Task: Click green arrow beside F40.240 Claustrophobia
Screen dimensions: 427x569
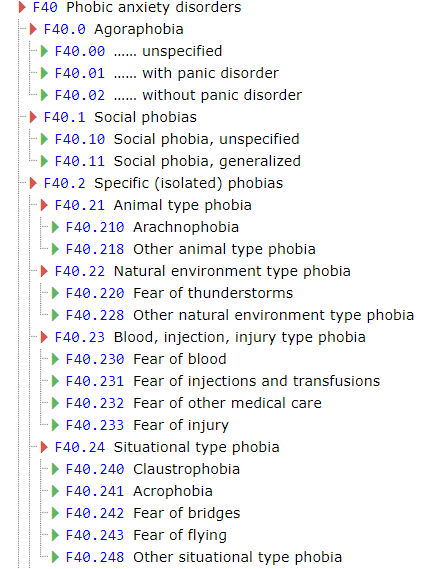Action: (55, 469)
